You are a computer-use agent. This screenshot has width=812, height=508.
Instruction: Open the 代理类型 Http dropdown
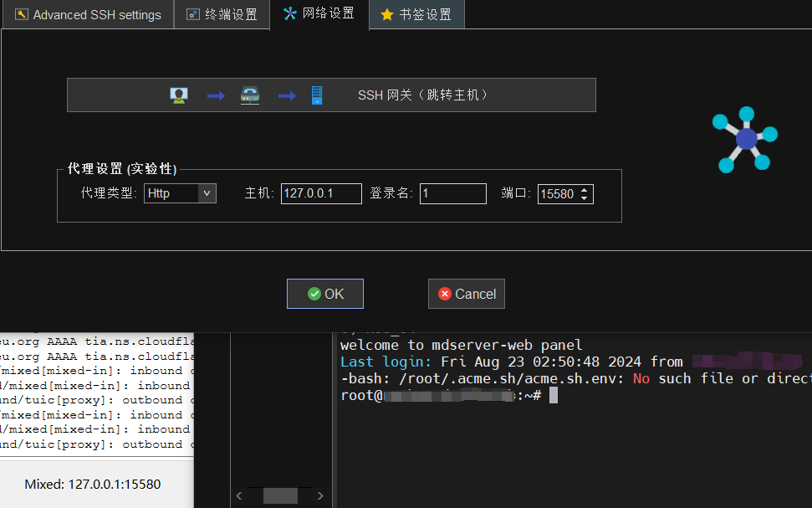tap(180, 193)
